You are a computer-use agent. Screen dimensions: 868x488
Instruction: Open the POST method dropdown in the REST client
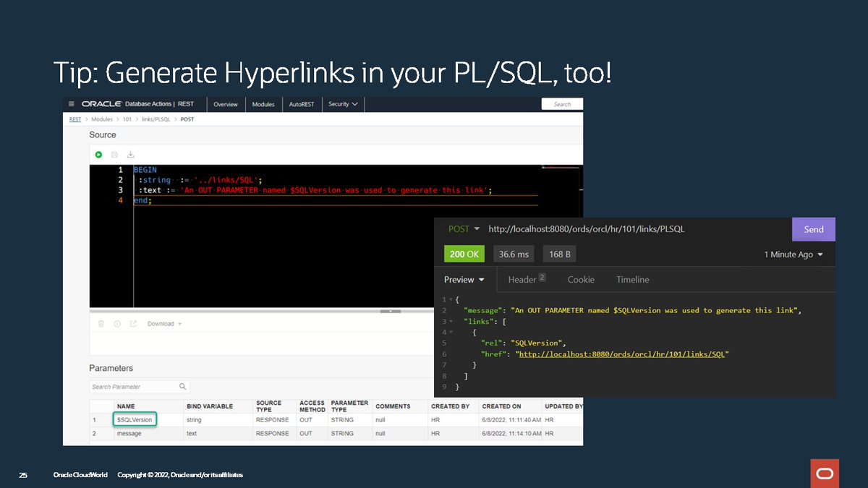coord(464,229)
